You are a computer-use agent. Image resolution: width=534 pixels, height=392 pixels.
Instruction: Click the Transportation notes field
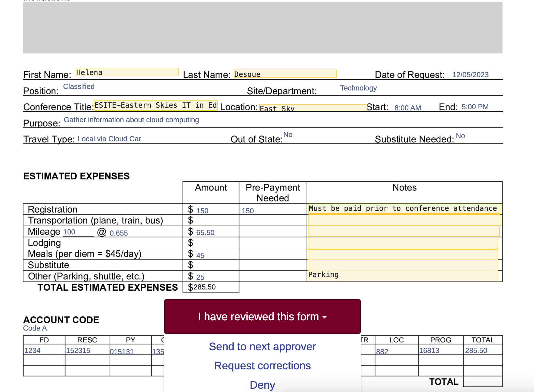pyautogui.click(x=404, y=220)
